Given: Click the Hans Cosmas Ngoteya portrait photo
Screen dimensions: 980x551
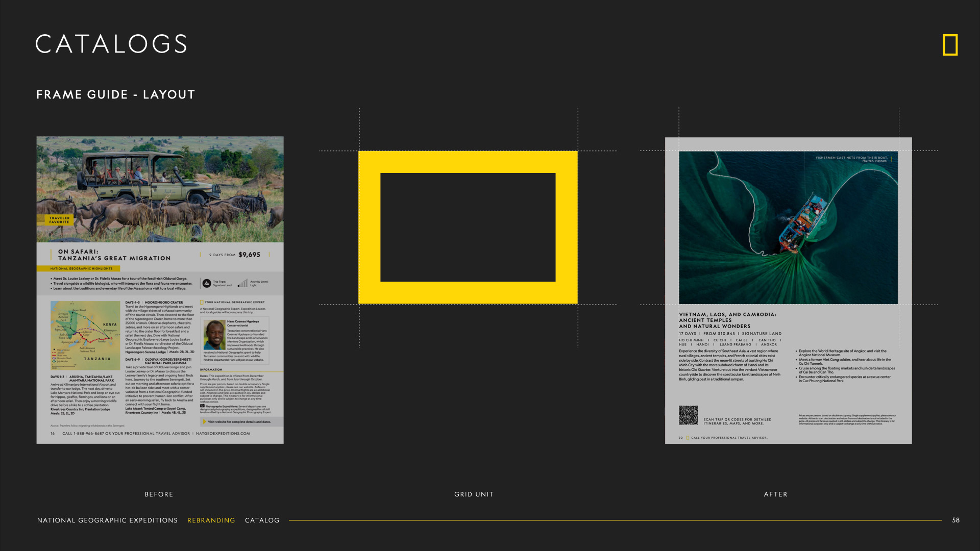Looking at the screenshot, I should 214,335.
